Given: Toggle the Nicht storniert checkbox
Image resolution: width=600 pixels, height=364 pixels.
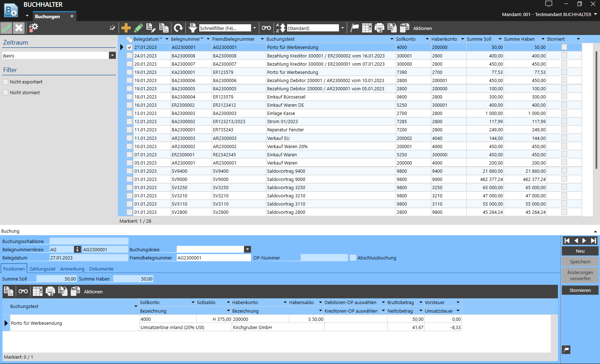Looking at the screenshot, I should (x=5, y=92).
